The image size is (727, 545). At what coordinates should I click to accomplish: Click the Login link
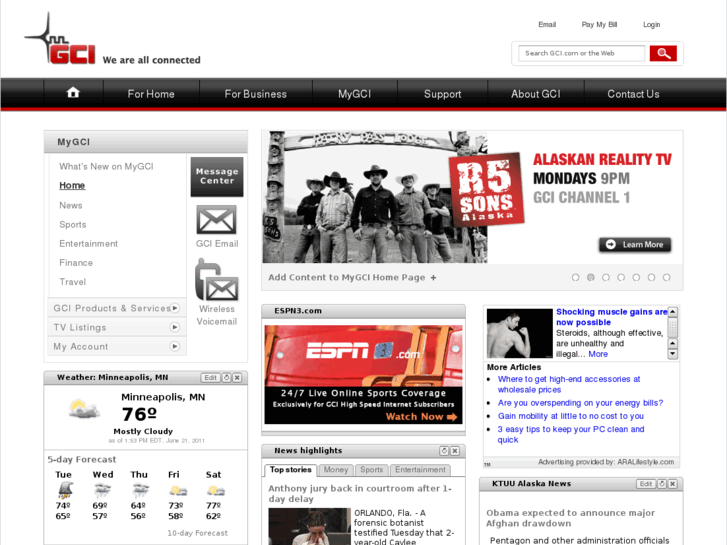(651, 25)
